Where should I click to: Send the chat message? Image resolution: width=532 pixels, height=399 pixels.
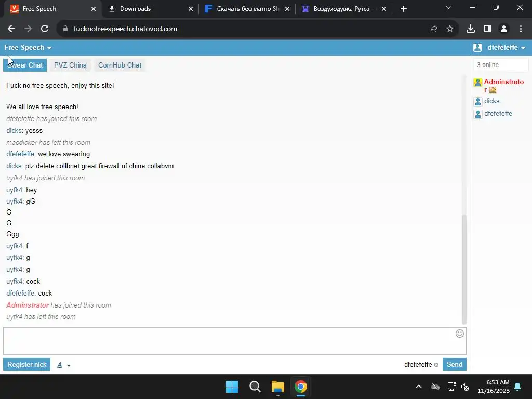click(x=454, y=364)
